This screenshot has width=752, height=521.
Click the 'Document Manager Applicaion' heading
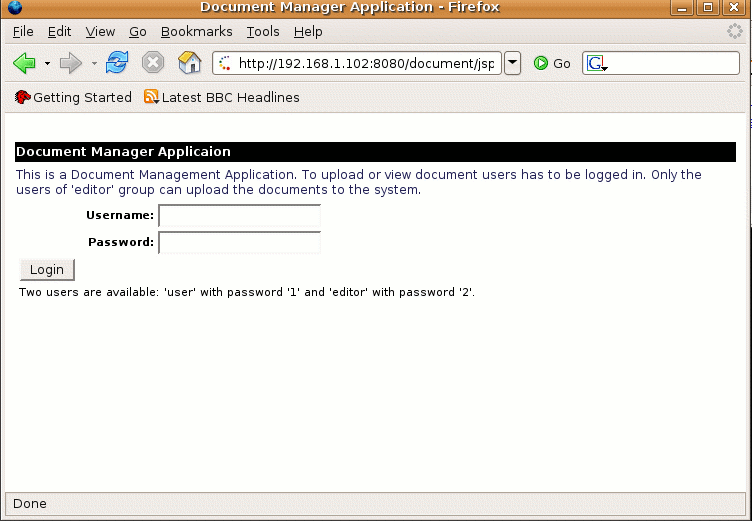123,152
